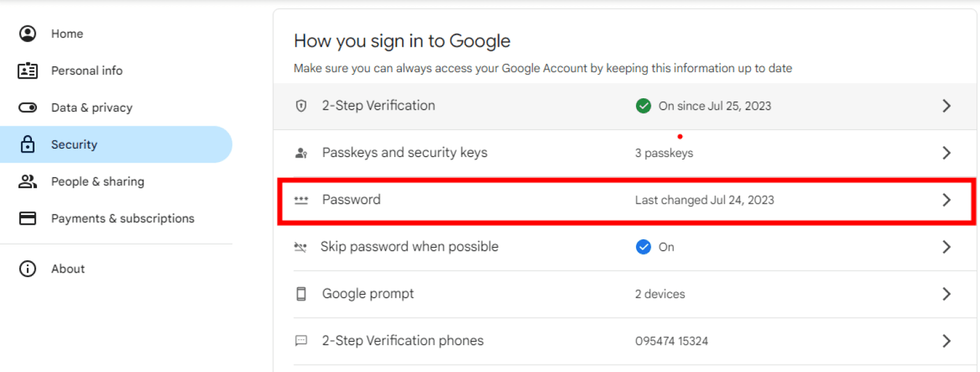Expand the 2-Step Verification phones chevron
980x372 pixels.
pyautogui.click(x=947, y=341)
